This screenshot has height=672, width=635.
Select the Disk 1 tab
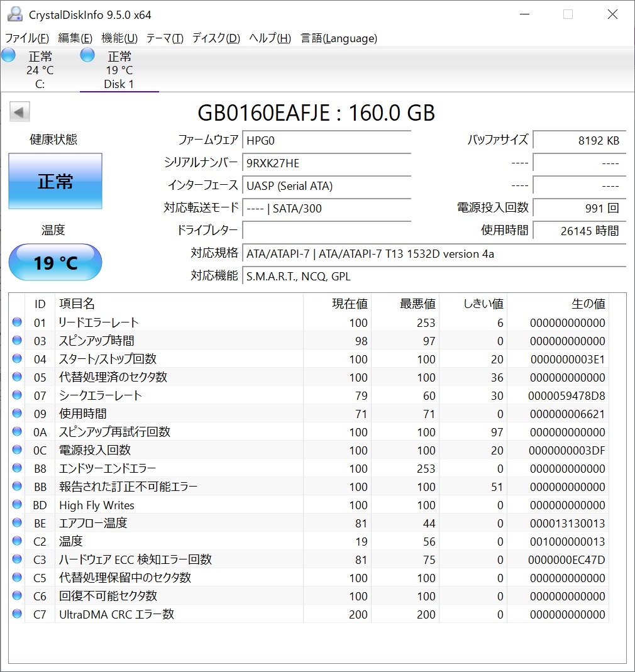(119, 69)
